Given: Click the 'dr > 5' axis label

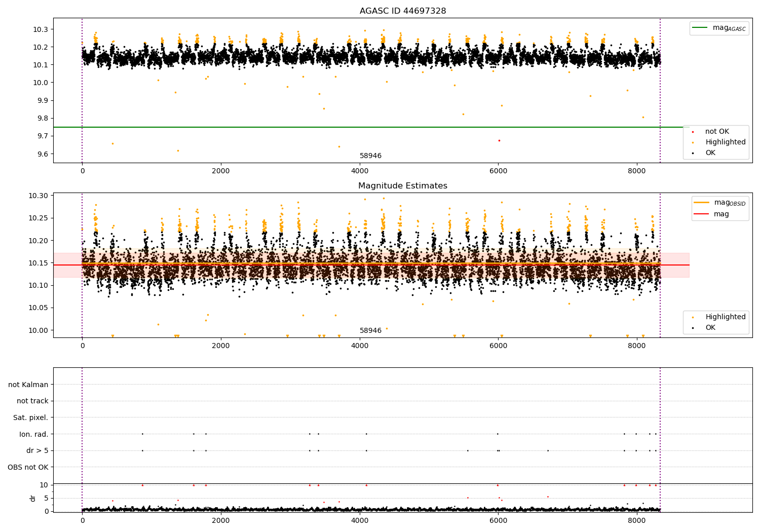Looking at the screenshot, I should pos(37,450).
